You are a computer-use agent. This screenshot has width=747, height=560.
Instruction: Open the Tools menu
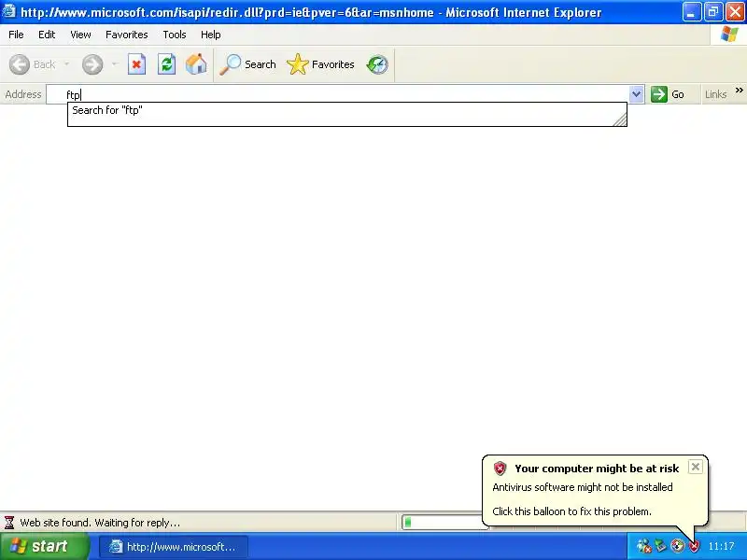click(175, 35)
